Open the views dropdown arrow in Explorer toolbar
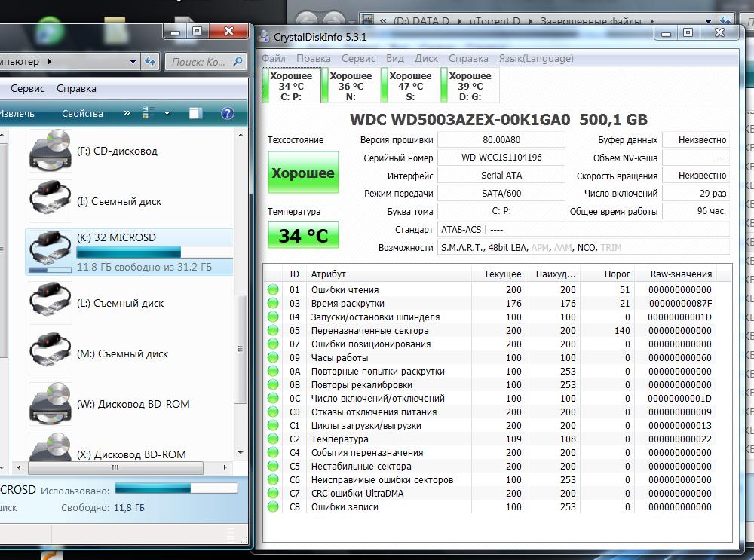 coord(167,114)
